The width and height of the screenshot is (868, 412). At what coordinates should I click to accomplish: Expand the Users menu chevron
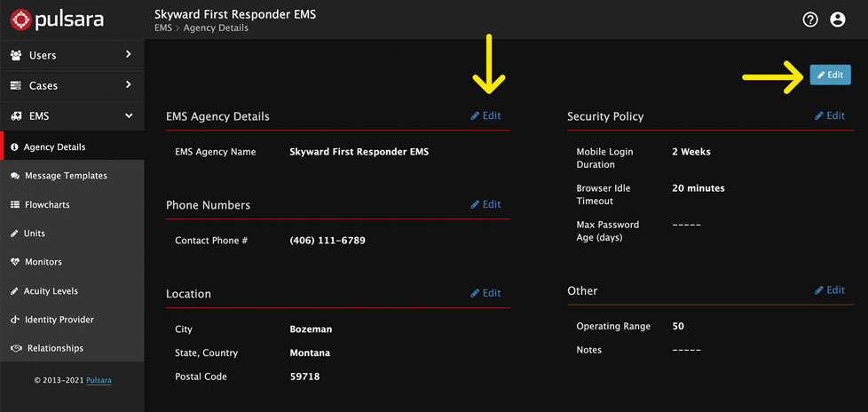tap(129, 54)
